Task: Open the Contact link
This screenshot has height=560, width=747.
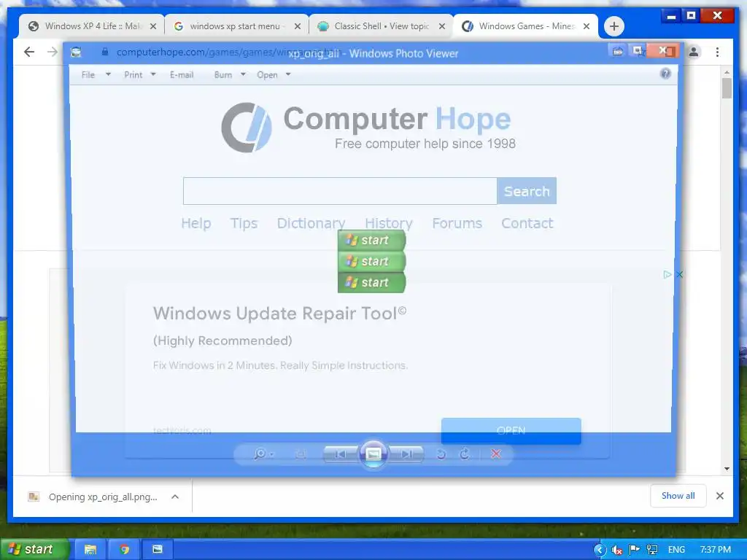Action: (527, 223)
